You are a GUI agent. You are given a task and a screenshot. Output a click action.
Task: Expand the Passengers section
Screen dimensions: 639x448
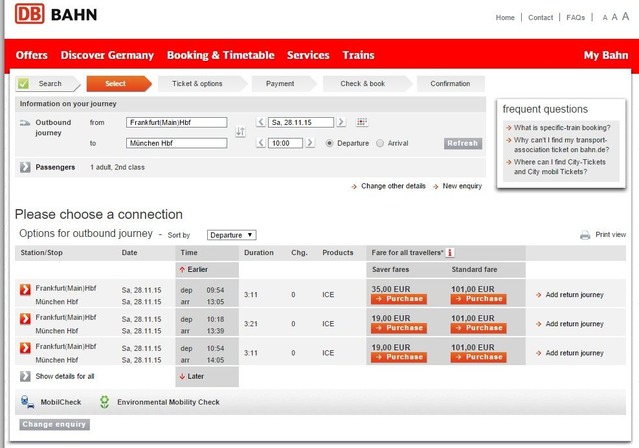tap(25, 167)
